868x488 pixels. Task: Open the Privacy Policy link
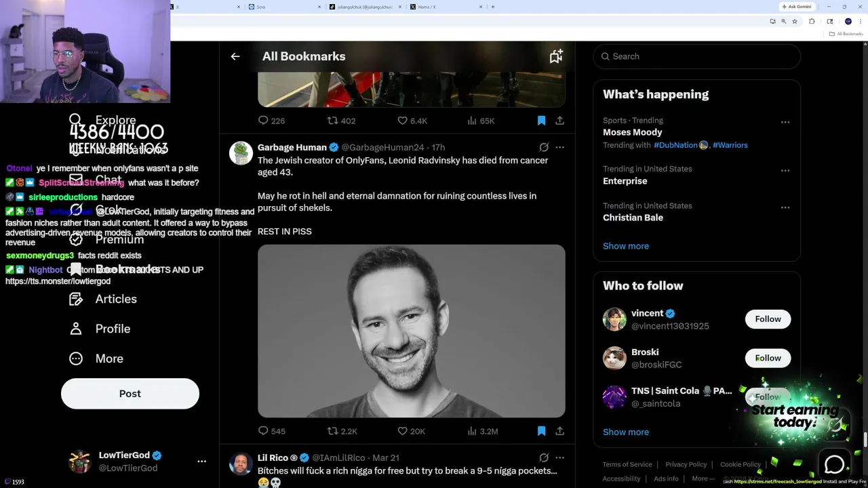tap(686, 464)
